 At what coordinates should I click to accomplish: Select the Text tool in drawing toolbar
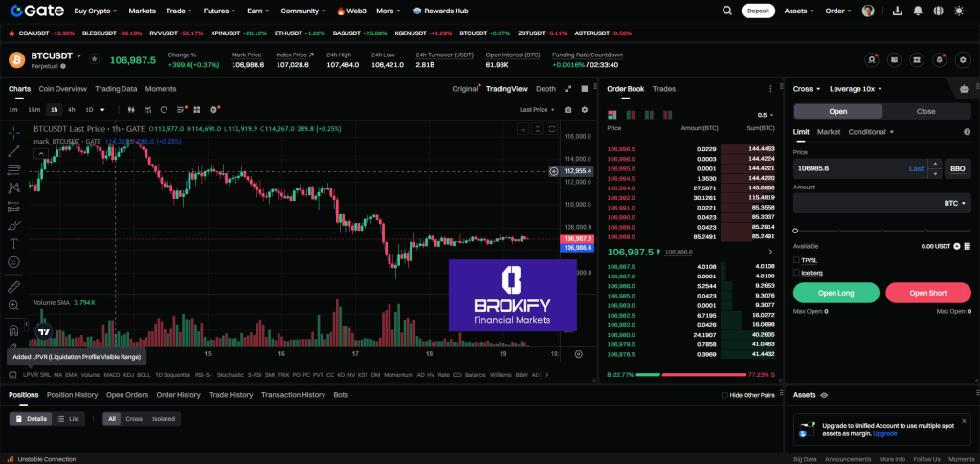(x=14, y=243)
